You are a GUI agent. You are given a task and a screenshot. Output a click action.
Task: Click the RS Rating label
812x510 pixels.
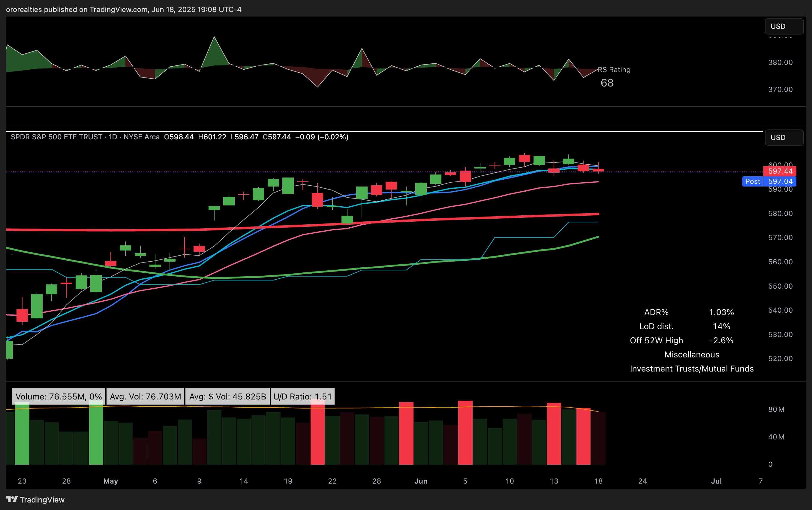(x=614, y=69)
